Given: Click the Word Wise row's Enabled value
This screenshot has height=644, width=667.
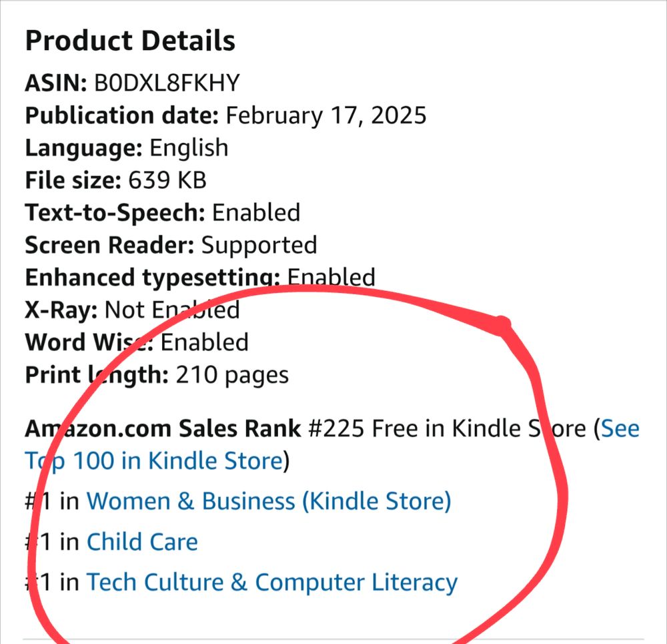Looking at the screenshot, I should 205,342.
